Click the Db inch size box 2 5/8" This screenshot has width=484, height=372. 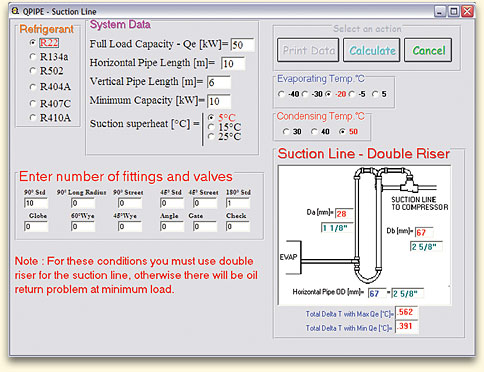[x=426, y=247]
